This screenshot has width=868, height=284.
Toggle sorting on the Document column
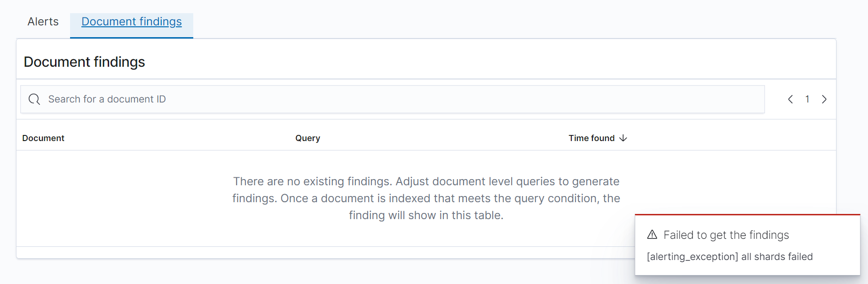pos(43,138)
